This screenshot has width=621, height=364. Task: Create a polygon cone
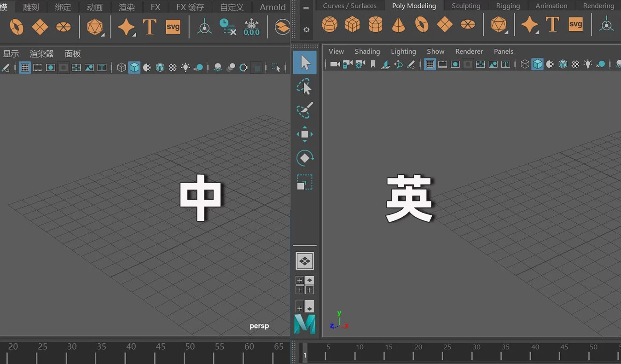(398, 24)
